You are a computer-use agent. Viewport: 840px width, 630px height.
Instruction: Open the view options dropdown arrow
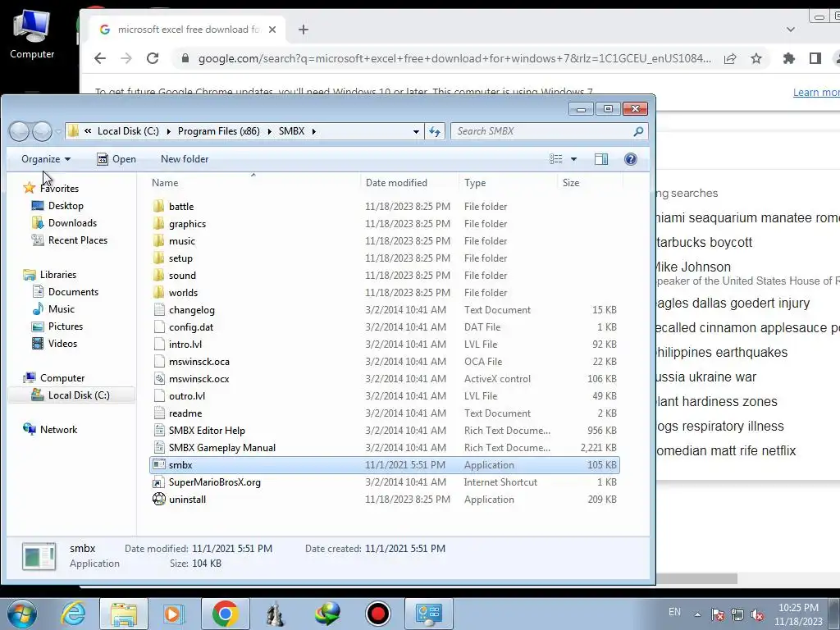coord(573,159)
